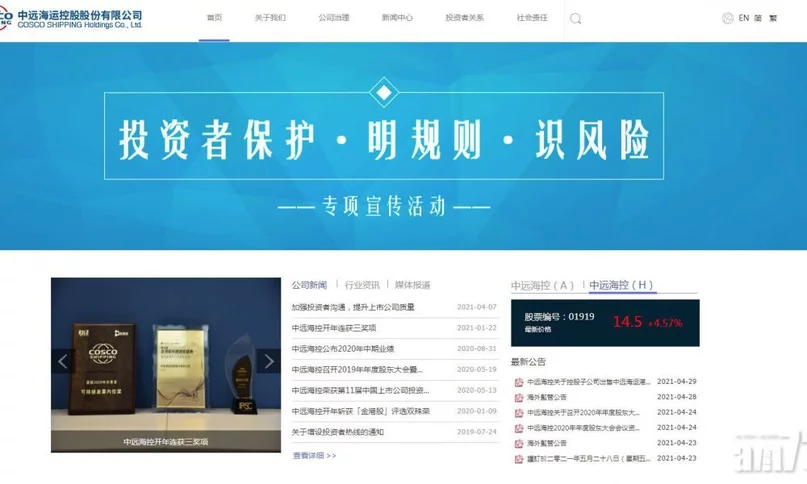Open announcement 中远海控关于控股子公司出售中远海运港
The image size is (807, 484).
pos(589,382)
